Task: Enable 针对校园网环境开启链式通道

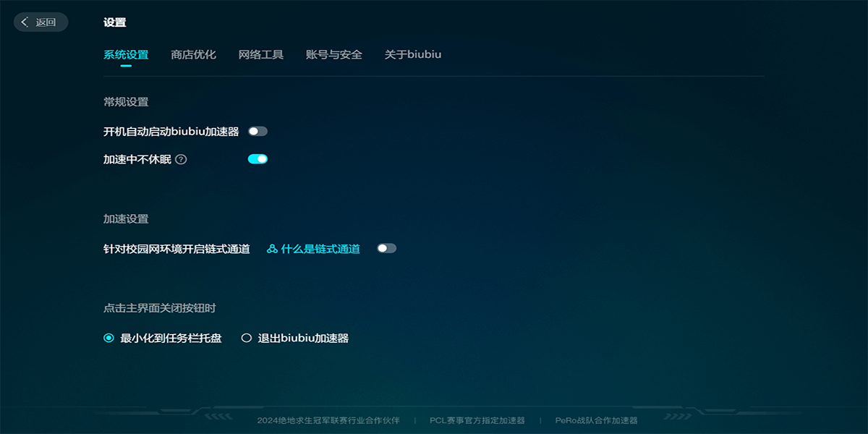Action: [x=386, y=247]
